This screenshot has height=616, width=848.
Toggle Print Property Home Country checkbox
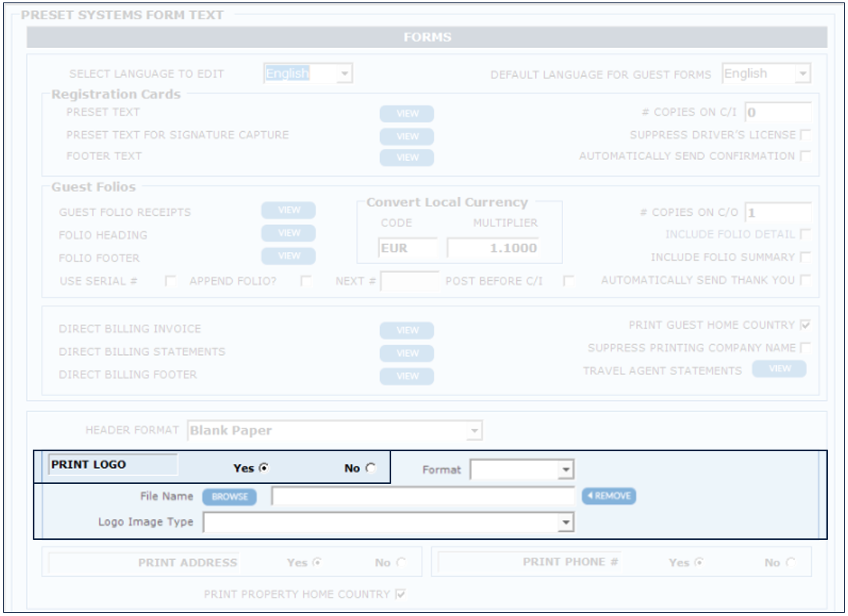(x=401, y=594)
